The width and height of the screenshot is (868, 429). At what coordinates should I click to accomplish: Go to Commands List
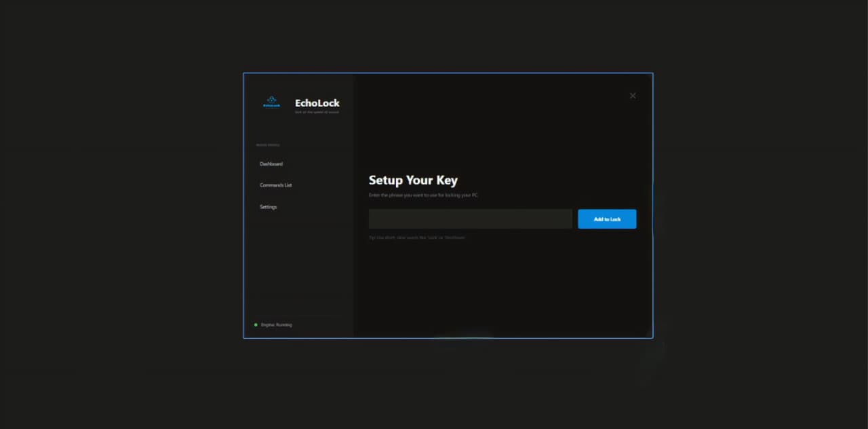pyautogui.click(x=275, y=185)
